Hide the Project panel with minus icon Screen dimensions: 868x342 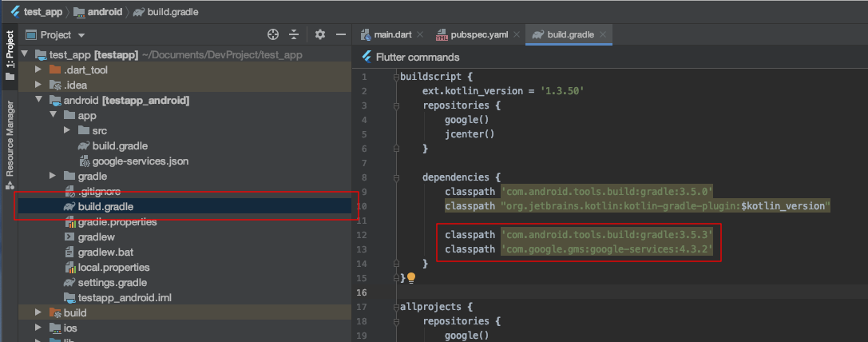tap(341, 34)
